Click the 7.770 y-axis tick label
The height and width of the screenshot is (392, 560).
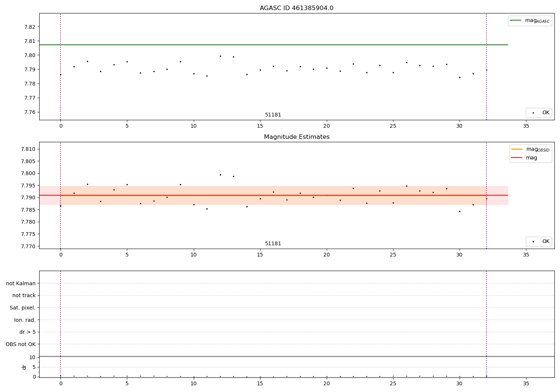(x=28, y=246)
